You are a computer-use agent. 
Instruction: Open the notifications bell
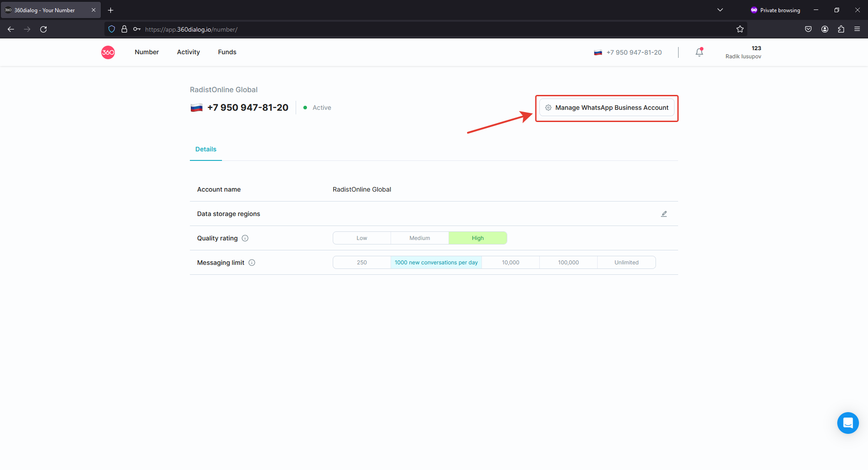[699, 52]
